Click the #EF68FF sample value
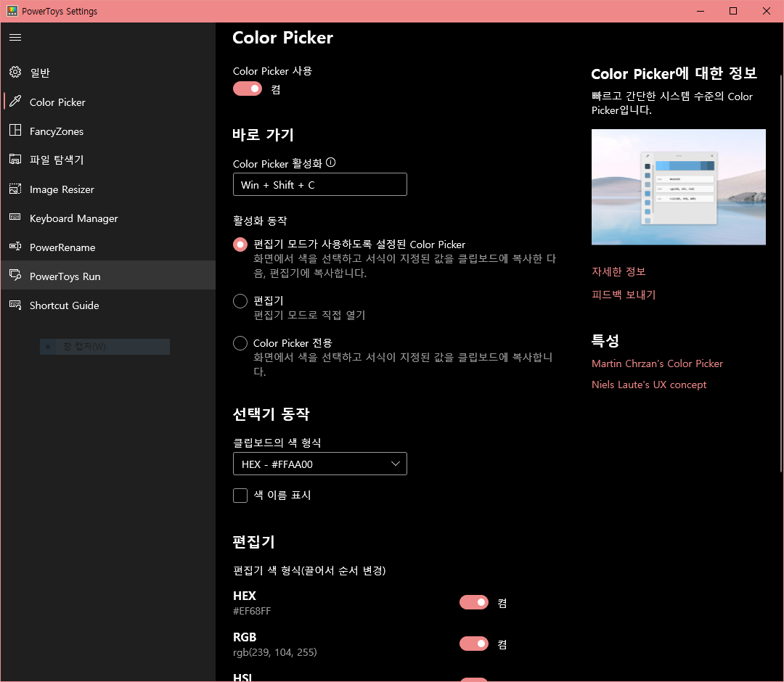The image size is (784, 682). [252, 611]
